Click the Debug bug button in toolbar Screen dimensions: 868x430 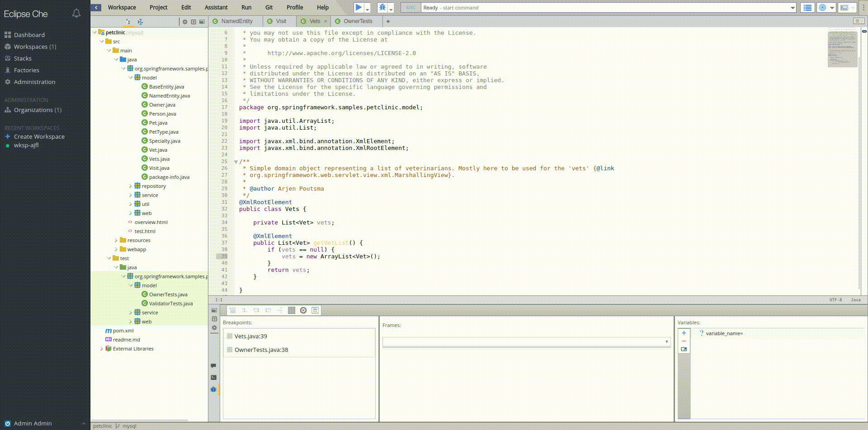(382, 7)
